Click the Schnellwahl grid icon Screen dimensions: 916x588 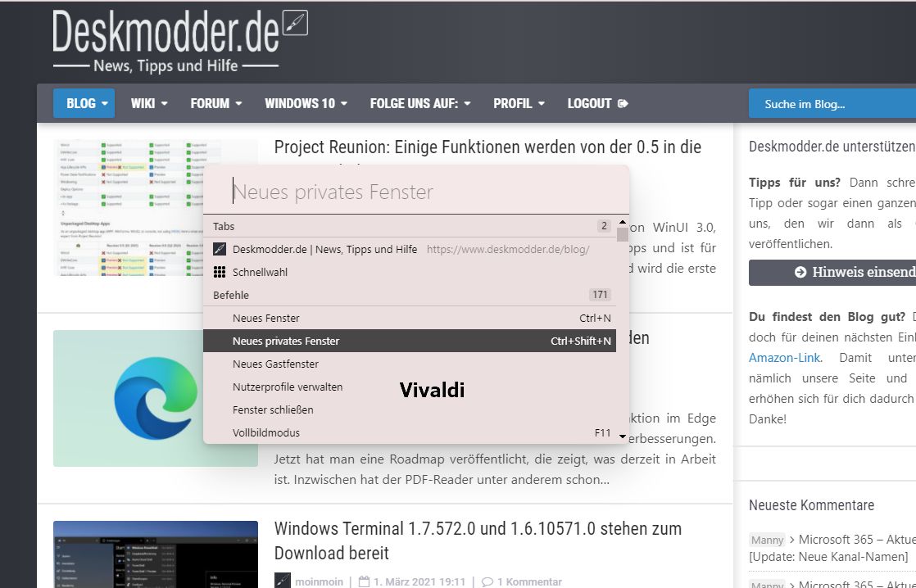pyautogui.click(x=220, y=272)
